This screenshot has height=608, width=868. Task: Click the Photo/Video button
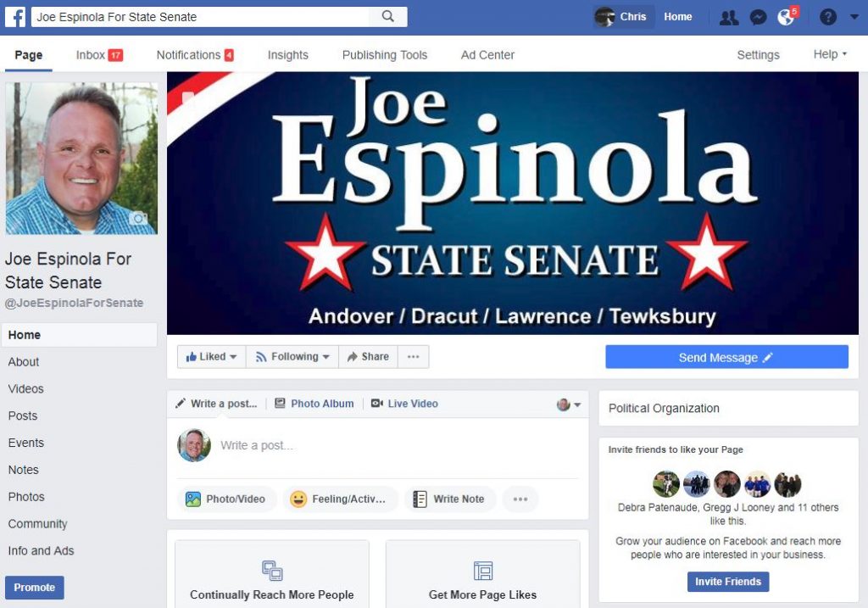pos(225,499)
